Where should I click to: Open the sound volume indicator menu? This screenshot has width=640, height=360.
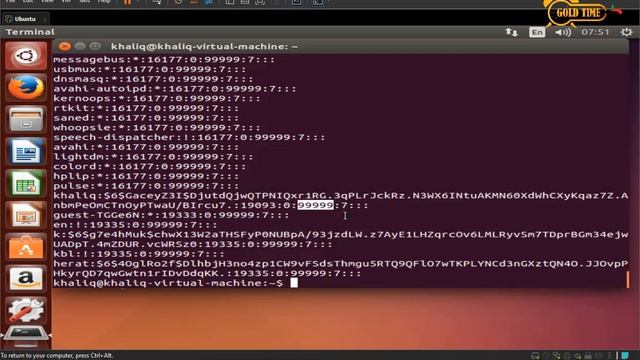click(563, 32)
